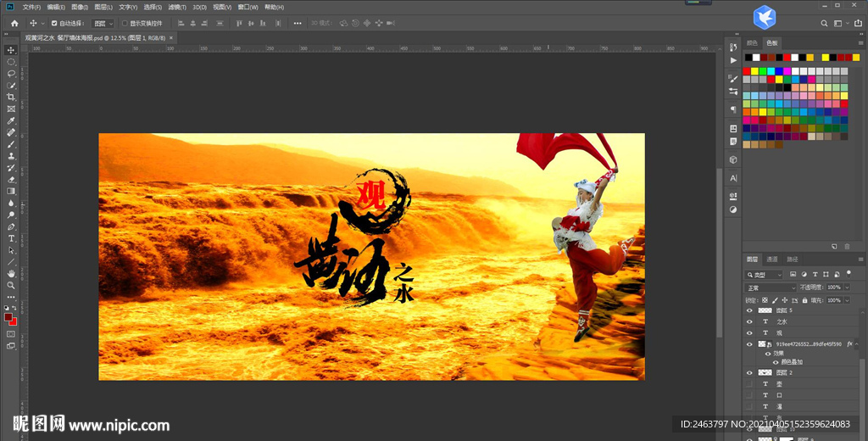Open the blend mode 正常 dropdown

tap(771, 287)
